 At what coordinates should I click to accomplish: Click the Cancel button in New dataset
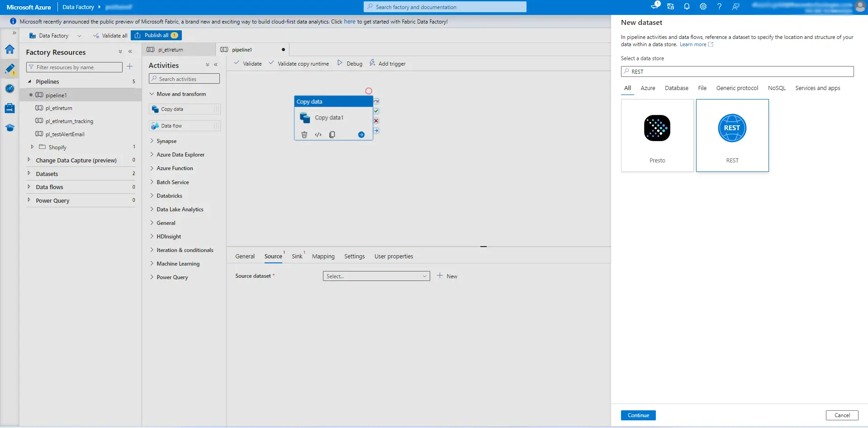(842, 415)
